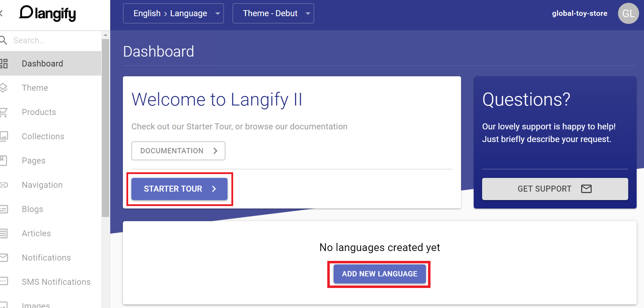The height and width of the screenshot is (308, 644).
Task: Click the Articles lines icon
Action: pyautogui.click(x=4, y=233)
